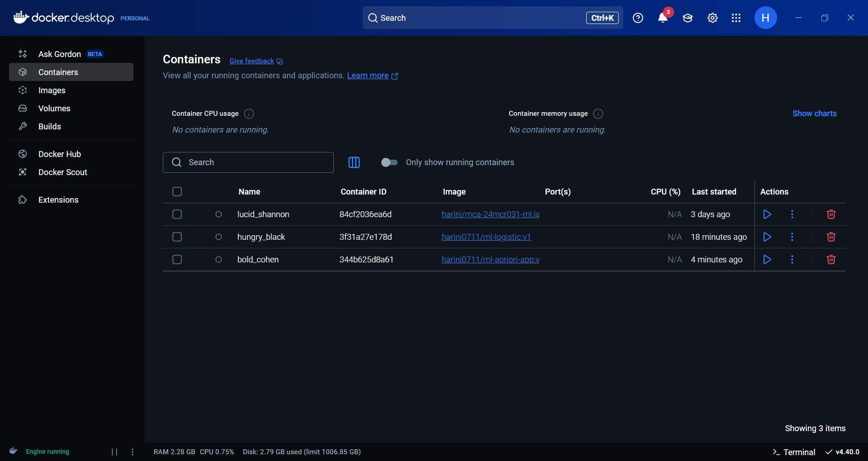Click container name lucid_shannon
The image size is (868, 461).
263,214
